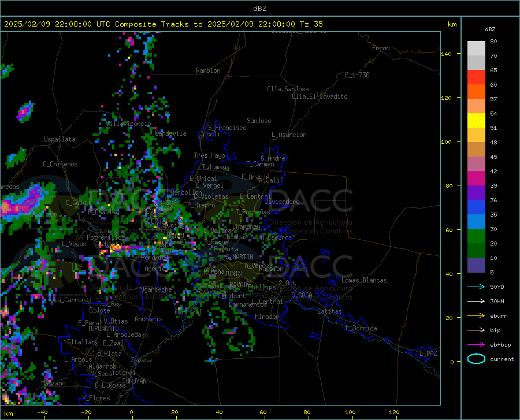Click the small magenta echo northwest of Uspallata
520x420 pixels.
point(25,111)
